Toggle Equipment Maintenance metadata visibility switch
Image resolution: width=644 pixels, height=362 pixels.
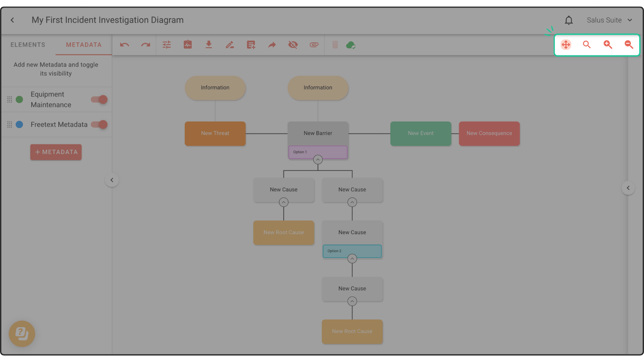tap(99, 100)
